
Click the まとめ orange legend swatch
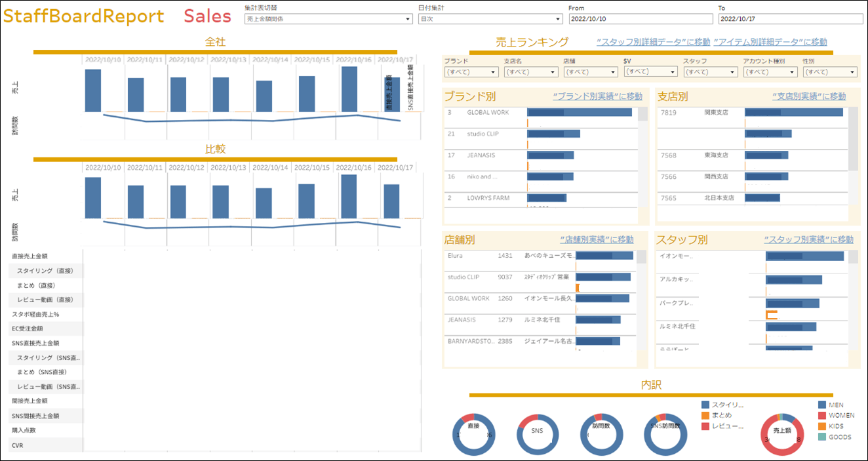pyautogui.click(x=705, y=415)
